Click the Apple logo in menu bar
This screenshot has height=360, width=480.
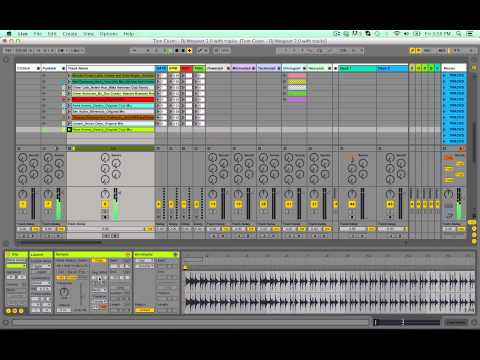[9, 34]
